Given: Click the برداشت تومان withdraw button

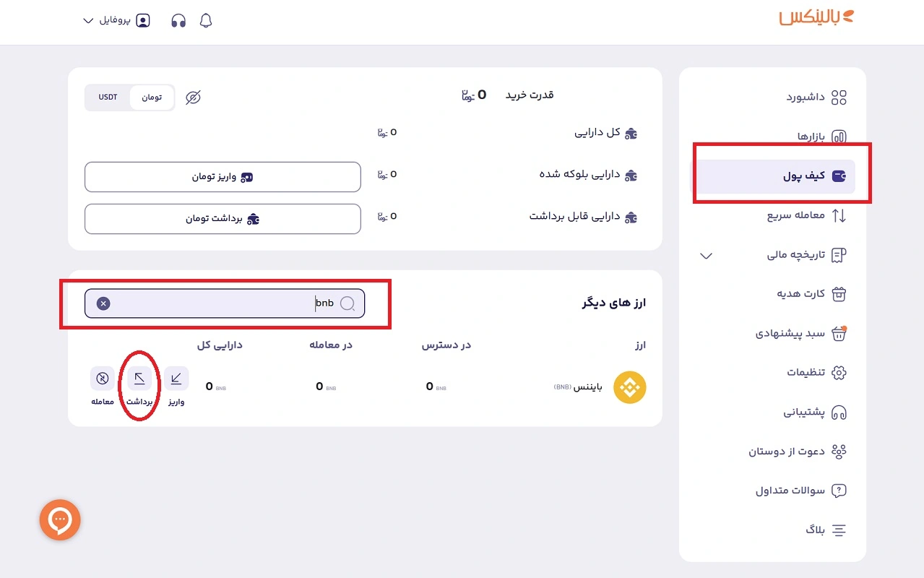Looking at the screenshot, I should (223, 219).
